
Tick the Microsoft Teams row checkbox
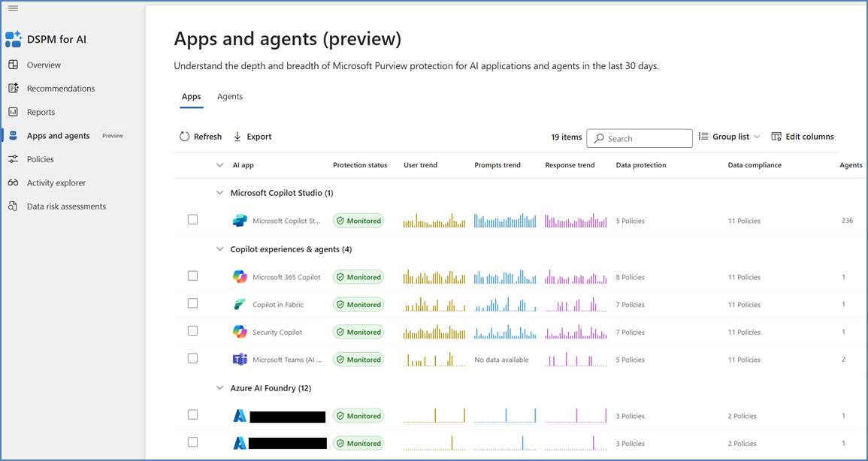(192, 359)
